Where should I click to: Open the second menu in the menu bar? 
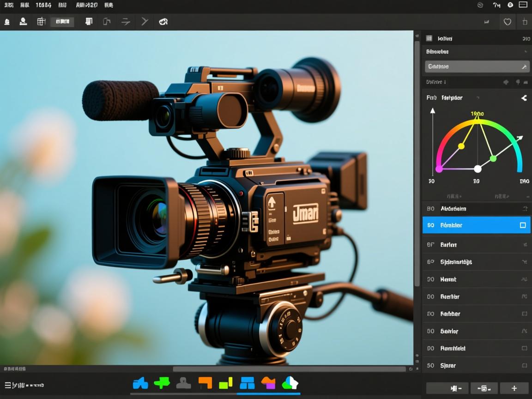tap(25, 5)
